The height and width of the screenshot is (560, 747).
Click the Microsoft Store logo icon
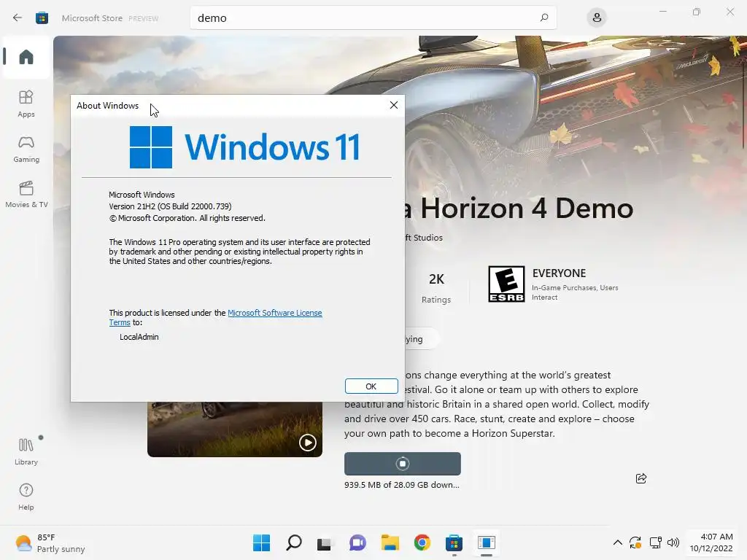pos(42,18)
